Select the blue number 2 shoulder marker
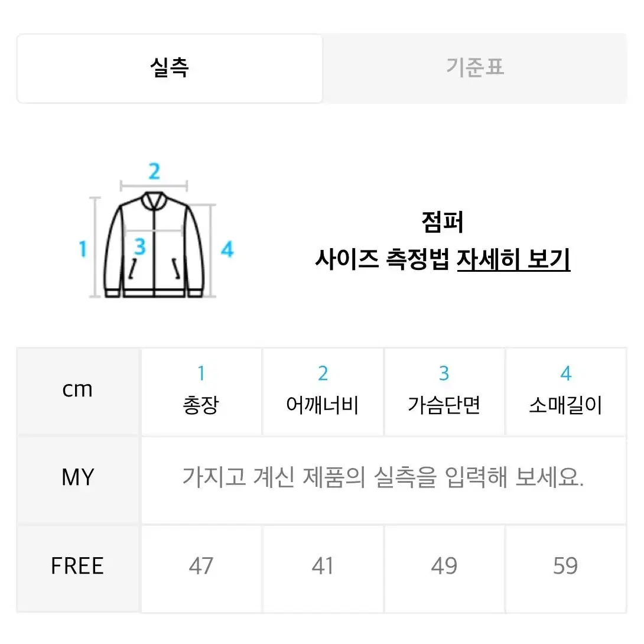Image resolution: width=644 pixels, height=644 pixels. 154,171
